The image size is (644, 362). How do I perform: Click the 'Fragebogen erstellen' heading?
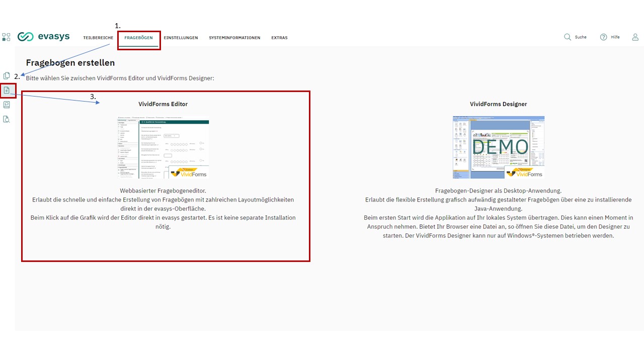tap(70, 63)
